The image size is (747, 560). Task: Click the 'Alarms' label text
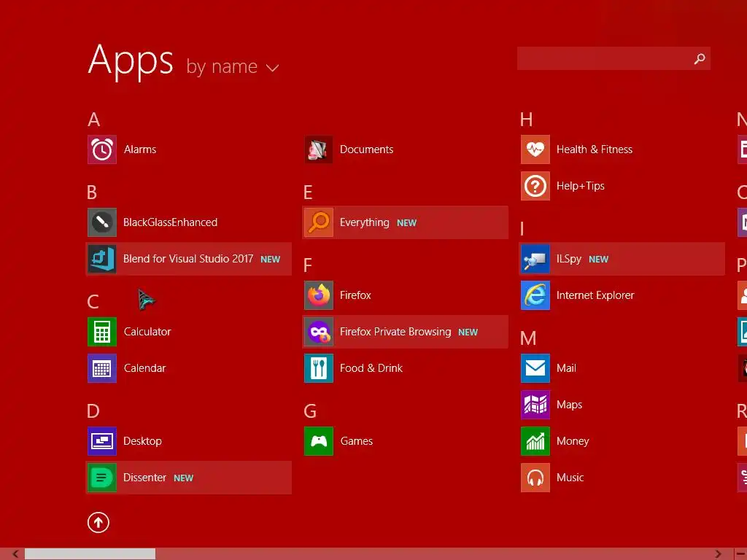[x=140, y=149]
